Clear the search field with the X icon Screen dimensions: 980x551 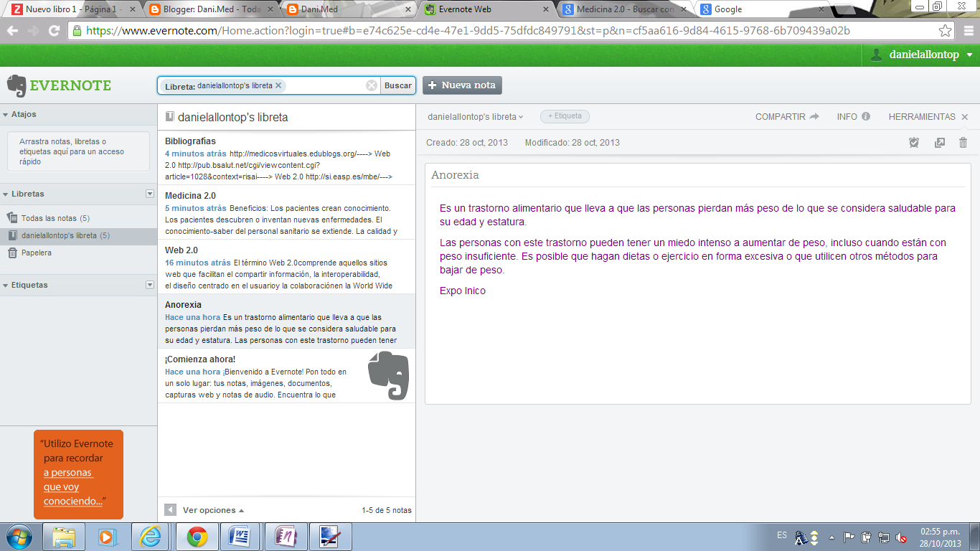pyautogui.click(x=372, y=85)
